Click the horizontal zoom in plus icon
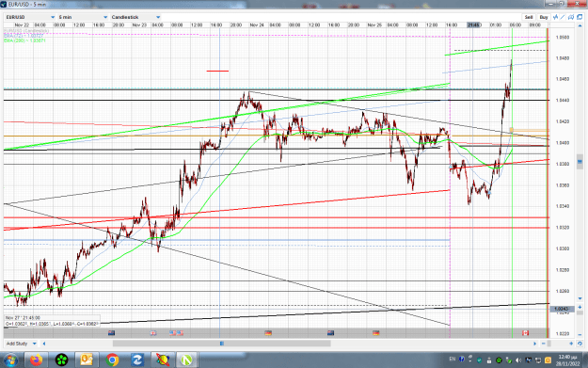 coord(571,344)
